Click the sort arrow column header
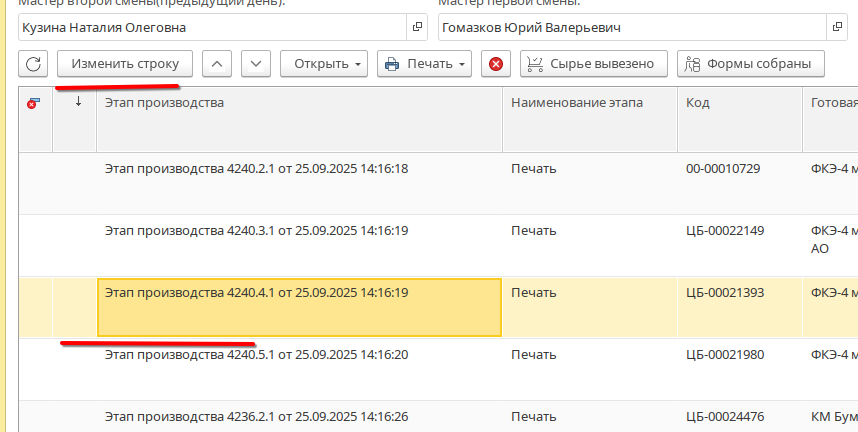 click(78, 103)
